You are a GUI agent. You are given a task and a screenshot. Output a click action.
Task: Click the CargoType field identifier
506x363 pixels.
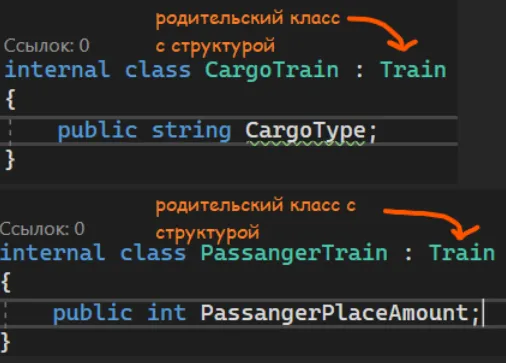pyautogui.click(x=306, y=131)
